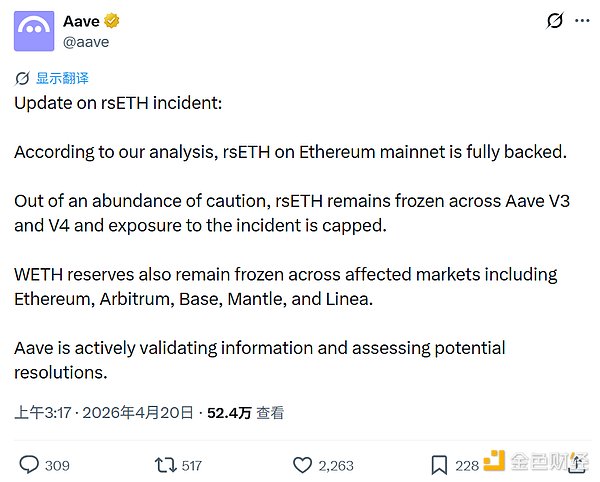Screen dimensions: 600x482
Task: Click the Aave profile avatar
Action: 34,31
